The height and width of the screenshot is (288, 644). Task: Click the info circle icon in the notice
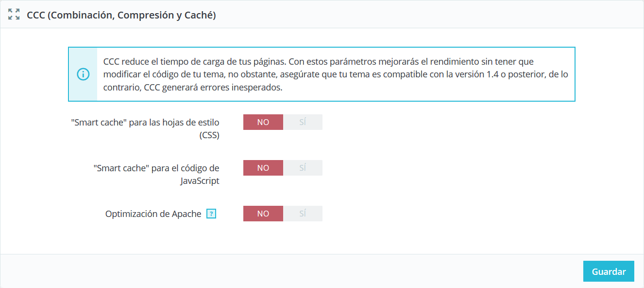click(x=83, y=74)
